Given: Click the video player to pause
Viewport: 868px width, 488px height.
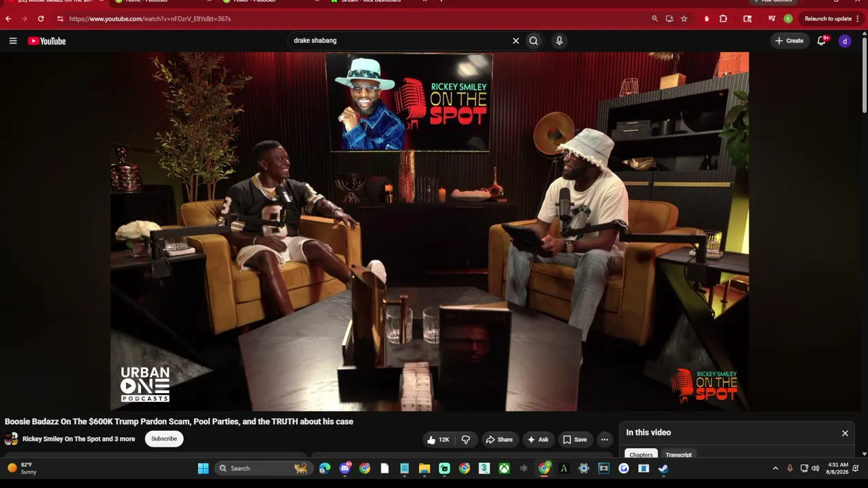Looking at the screenshot, I should coord(430,231).
